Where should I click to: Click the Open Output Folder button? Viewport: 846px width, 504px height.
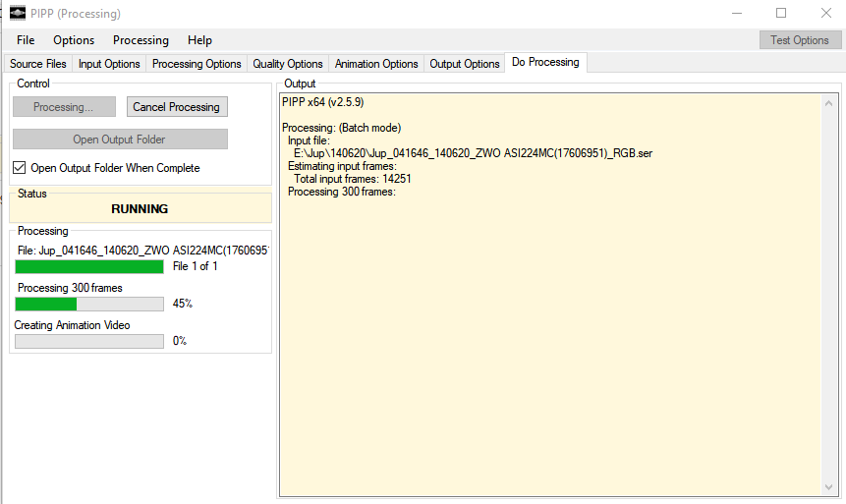(120, 140)
